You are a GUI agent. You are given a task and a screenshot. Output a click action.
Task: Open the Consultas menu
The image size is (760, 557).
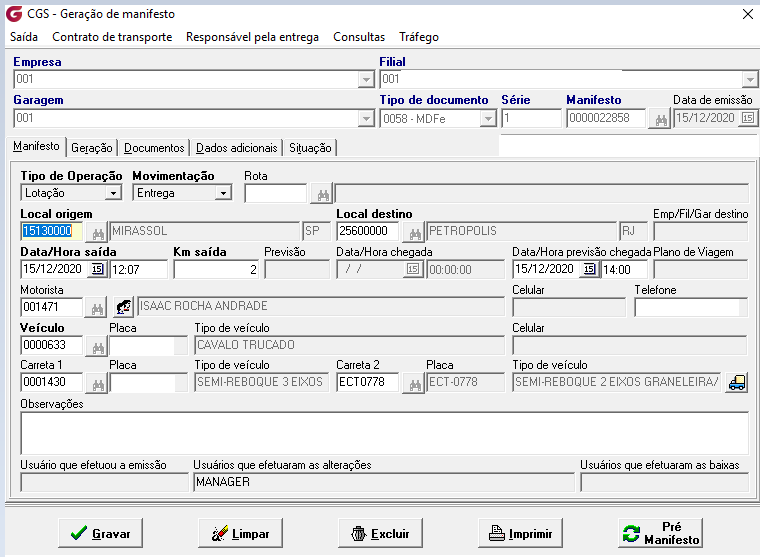pyautogui.click(x=359, y=37)
